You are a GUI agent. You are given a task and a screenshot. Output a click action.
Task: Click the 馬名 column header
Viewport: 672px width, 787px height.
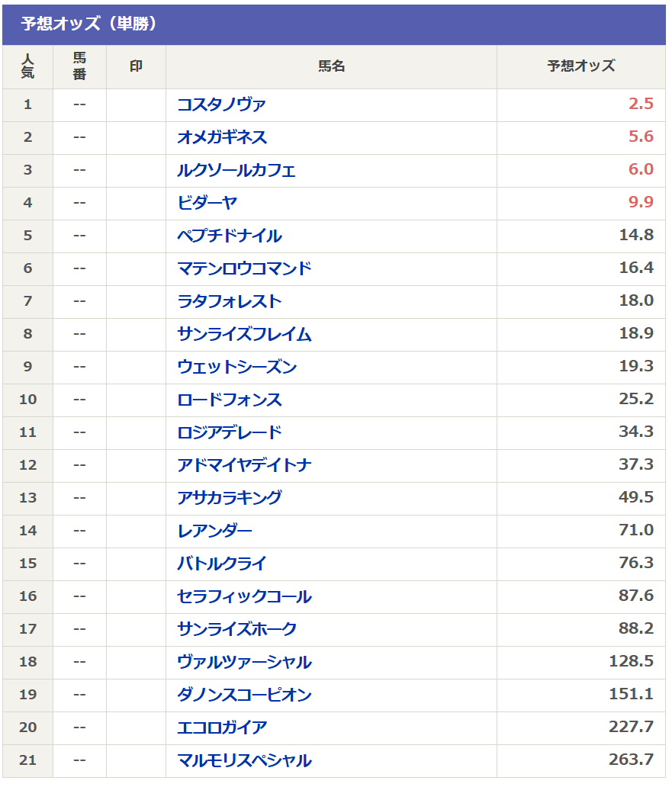tap(331, 66)
